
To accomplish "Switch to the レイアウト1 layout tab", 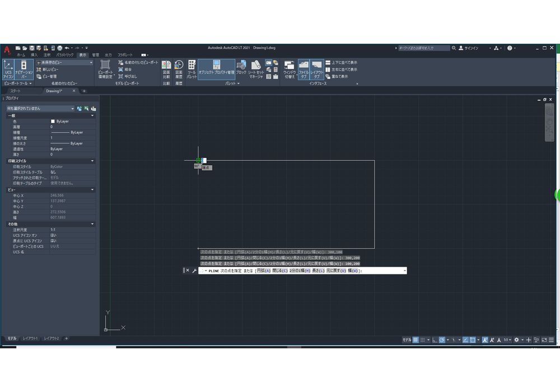I will point(30,339).
